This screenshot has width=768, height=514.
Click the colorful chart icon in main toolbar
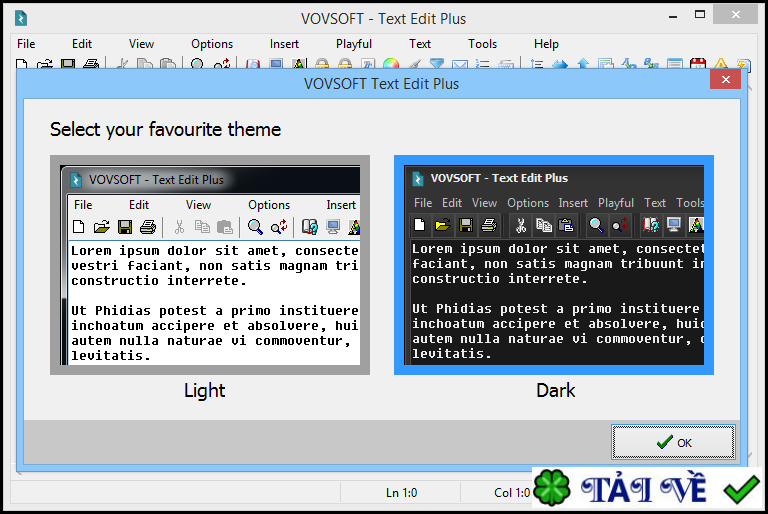click(x=299, y=64)
